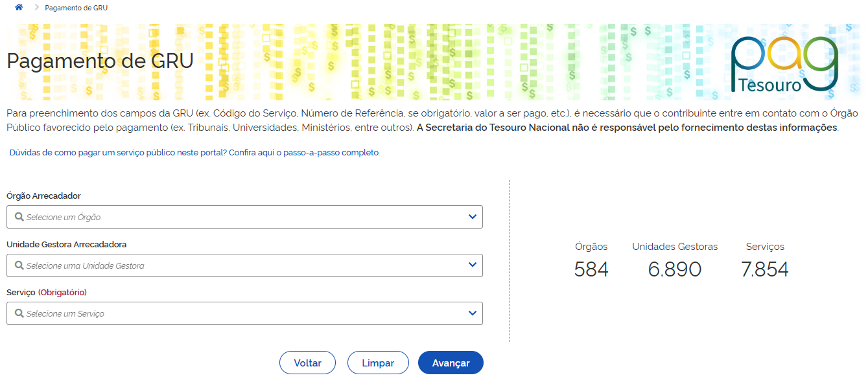The width and height of the screenshot is (868, 382).
Task: Go to the home page icon
Action: (19, 7)
